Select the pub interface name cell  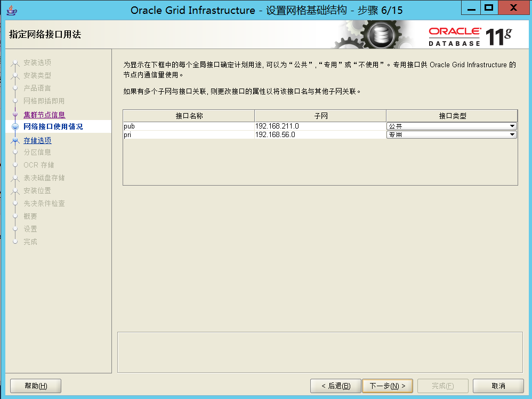click(x=189, y=126)
